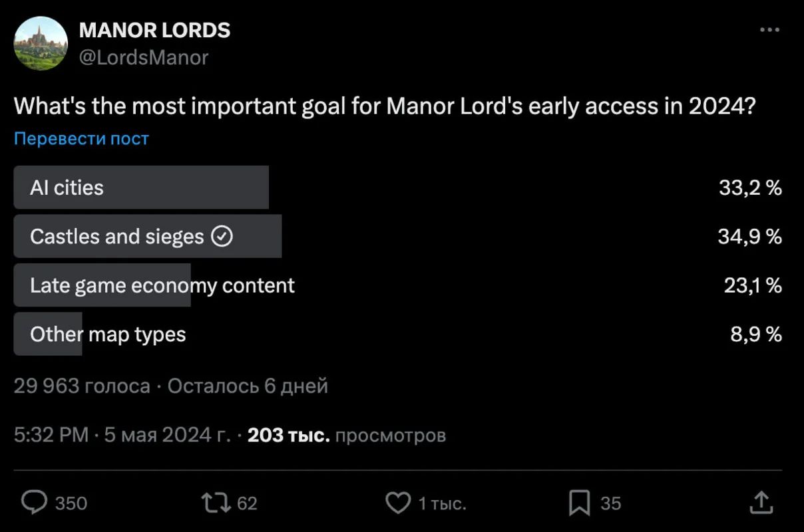Select the AI cities poll option
The image size is (804, 532).
(141, 188)
